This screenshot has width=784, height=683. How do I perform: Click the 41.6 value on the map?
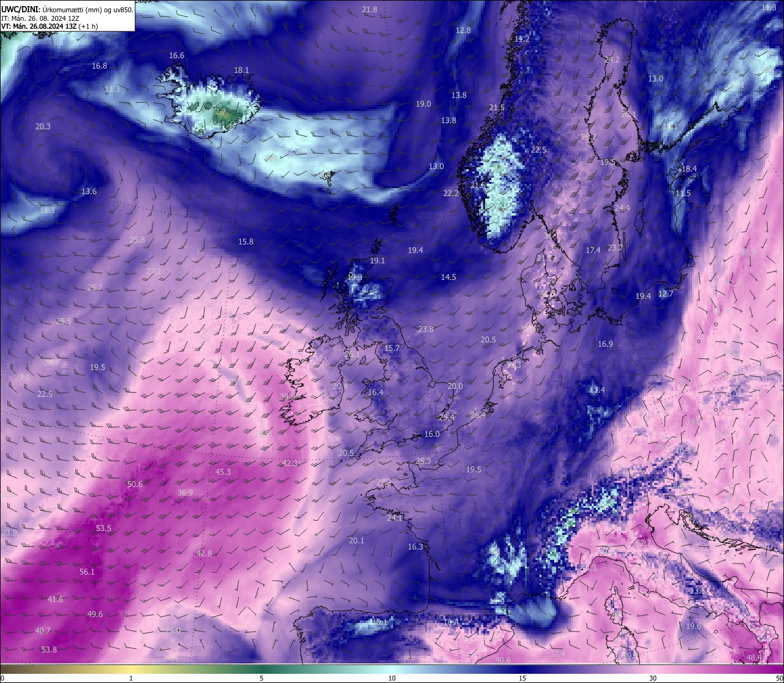tap(55, 600)
